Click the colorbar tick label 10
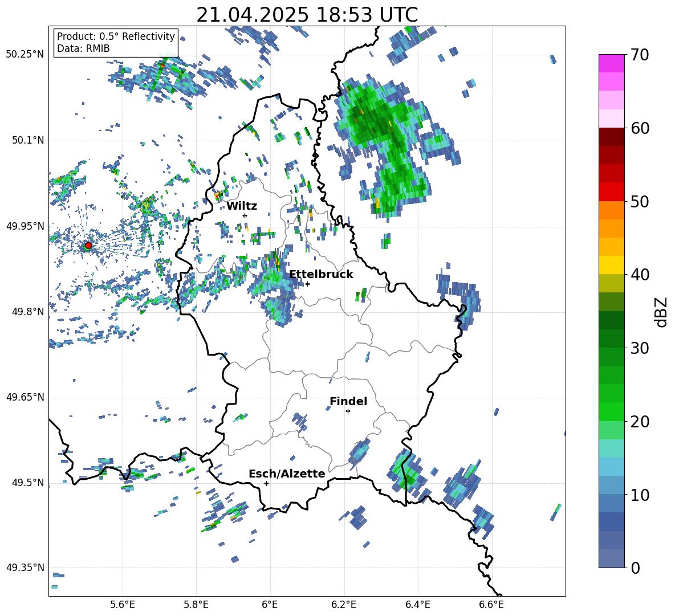The width and height of the screenshot is (675, 616). pyautogui.click(x=640, y=495)
